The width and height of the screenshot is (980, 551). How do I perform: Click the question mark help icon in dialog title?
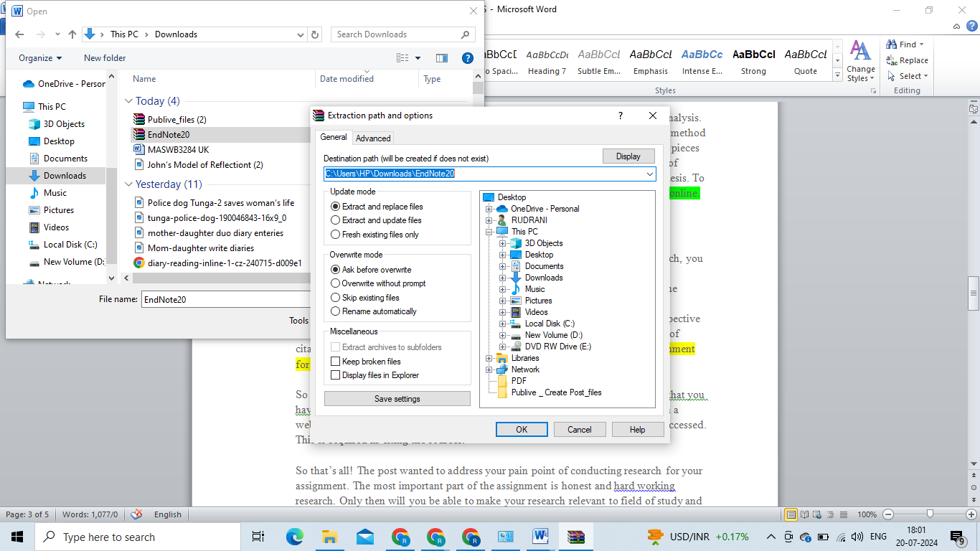pyautogui.click(x=621, y=116)
